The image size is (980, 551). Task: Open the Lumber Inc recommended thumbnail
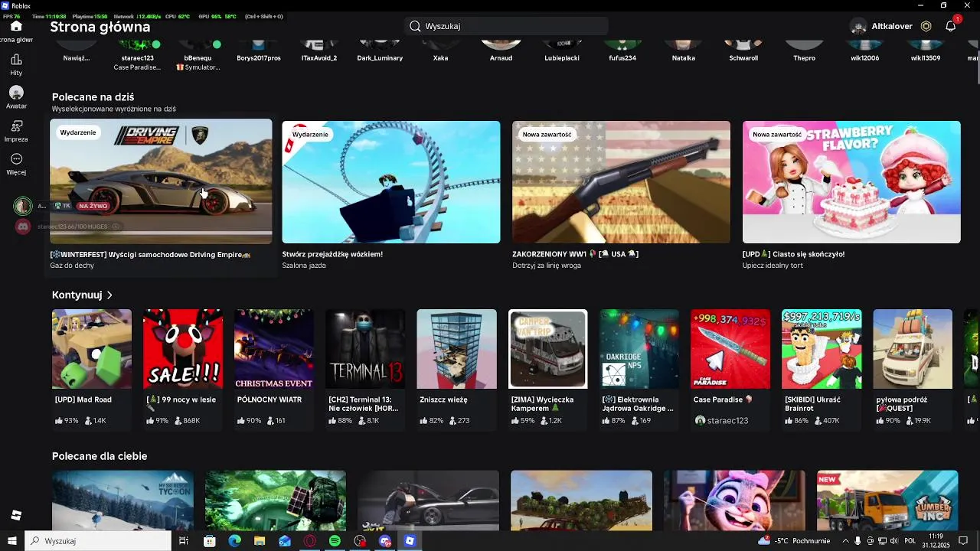pos(887,500)
